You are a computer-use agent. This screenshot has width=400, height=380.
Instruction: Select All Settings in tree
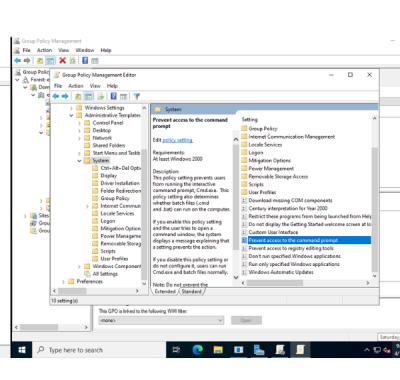click(105, 274)
